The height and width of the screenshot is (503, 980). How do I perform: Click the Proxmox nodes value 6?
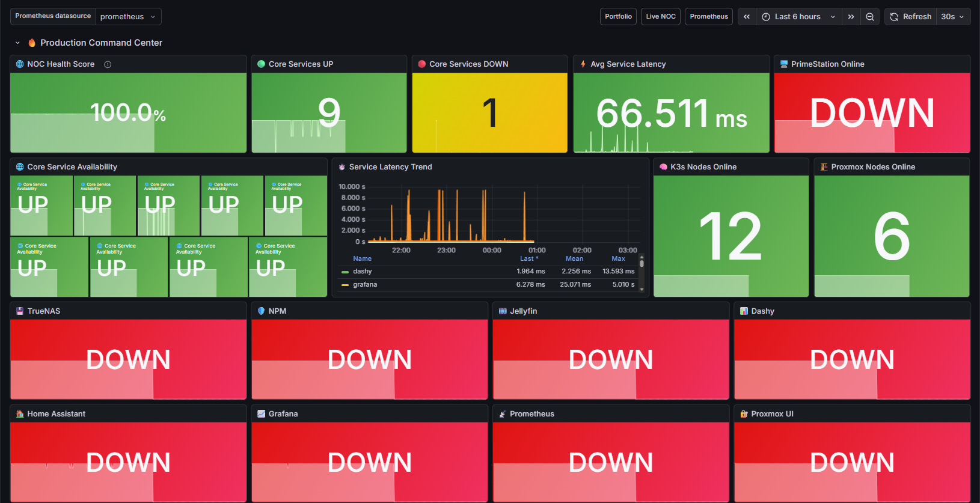click(892, 237)
